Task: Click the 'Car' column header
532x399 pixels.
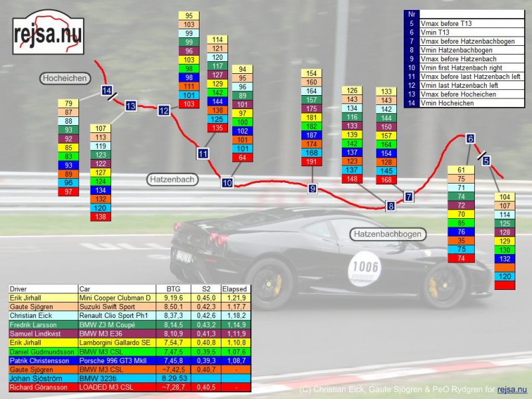Action: [x=117, y=289]
